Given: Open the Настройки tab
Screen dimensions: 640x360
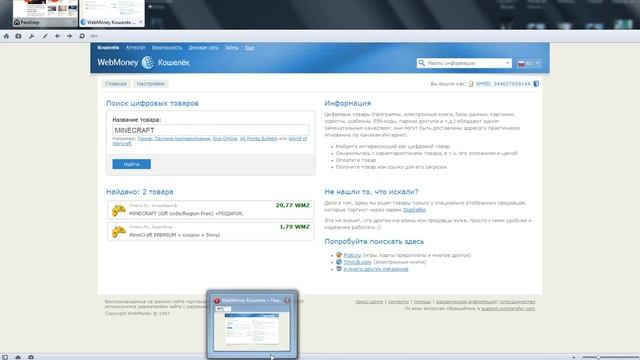Looking at the screenshot, I should 151,84.
